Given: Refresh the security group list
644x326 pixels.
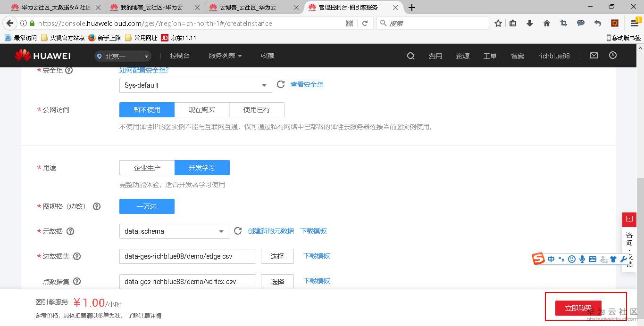Looking at the screenshot, I should click(x=281, y=84).
